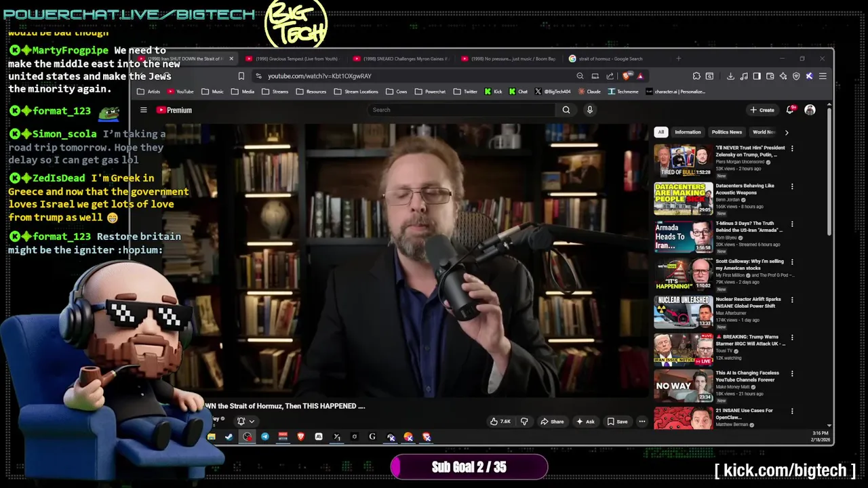Open browser extensions puzzle icon
Image resolution: width=868 pixels, height=488 pixels.
coord(696,76)
